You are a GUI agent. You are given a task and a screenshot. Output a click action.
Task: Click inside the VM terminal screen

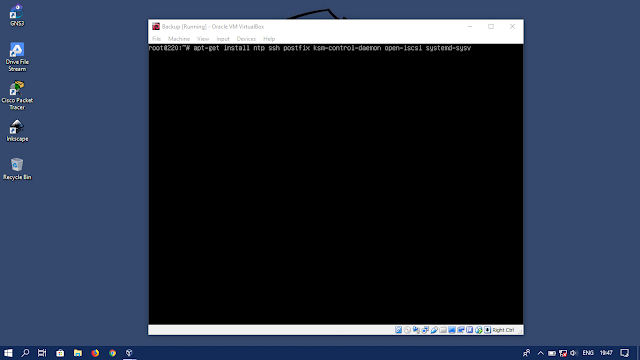[x=336, y=184]
